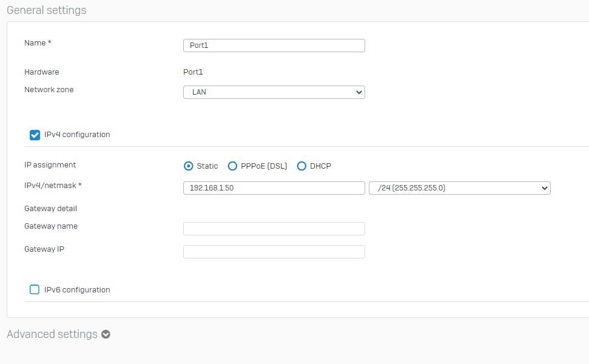Viewport: 589px width, 364px height.
Task: Click the General settings section heading
Action: tap(47, 10)
